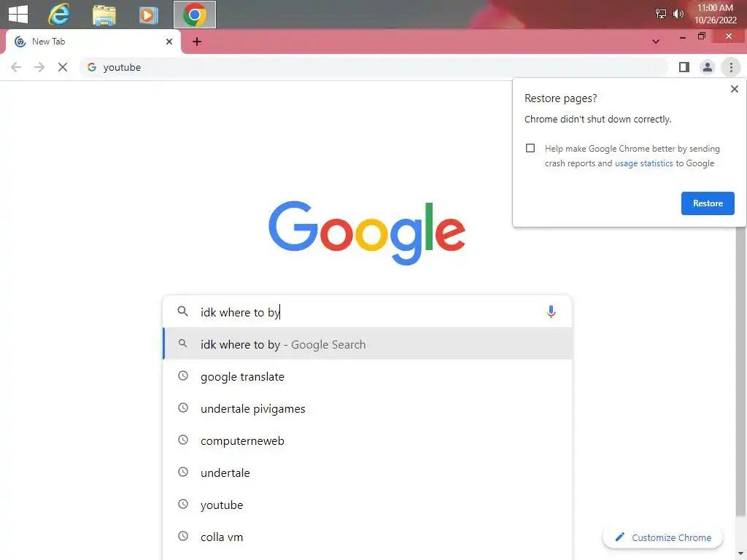
Task: Toggle the Chrome side panel
Action: pyautogui.click(x=684, y=67)
